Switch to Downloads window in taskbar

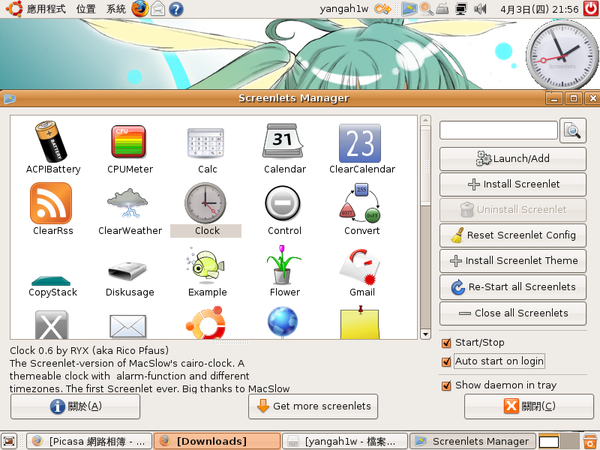point(217,441)
